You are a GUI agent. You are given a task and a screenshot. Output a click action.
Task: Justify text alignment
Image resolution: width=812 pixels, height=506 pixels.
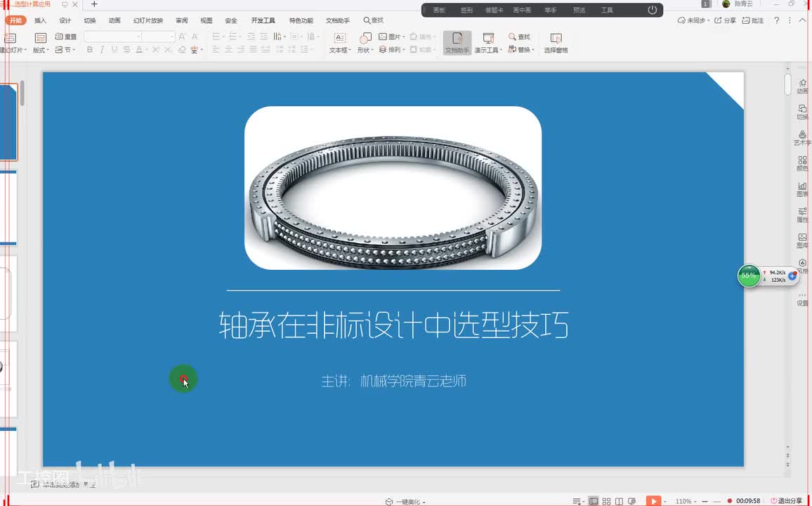254,50
